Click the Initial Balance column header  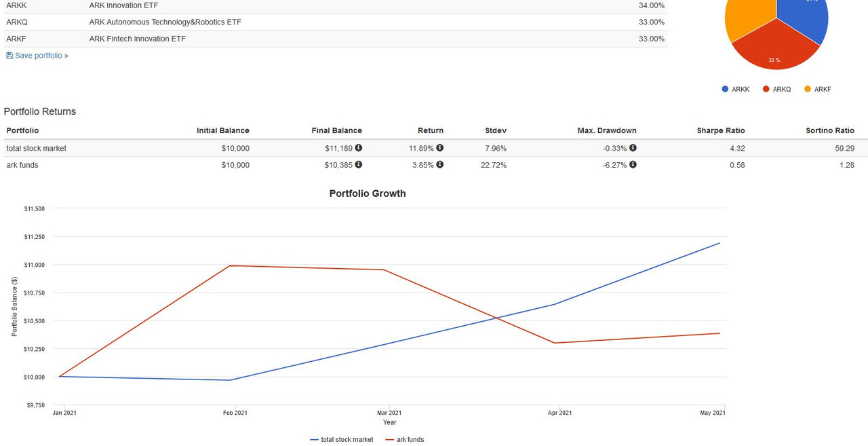[x=223, y=130]
